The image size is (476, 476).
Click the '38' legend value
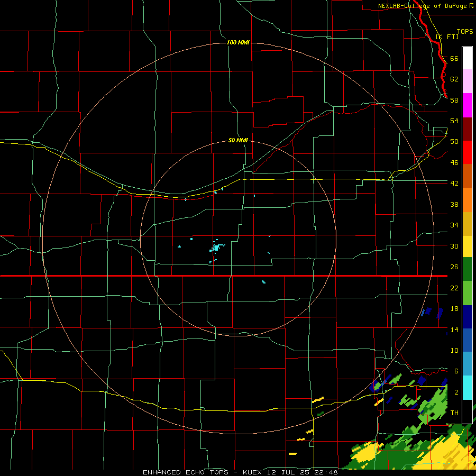454,204
